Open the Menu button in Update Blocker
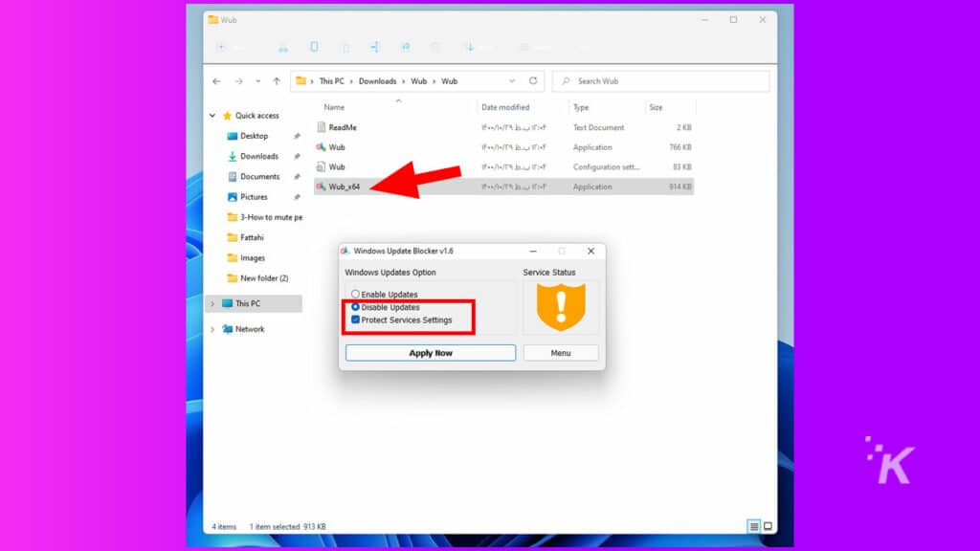 [561, 353]
